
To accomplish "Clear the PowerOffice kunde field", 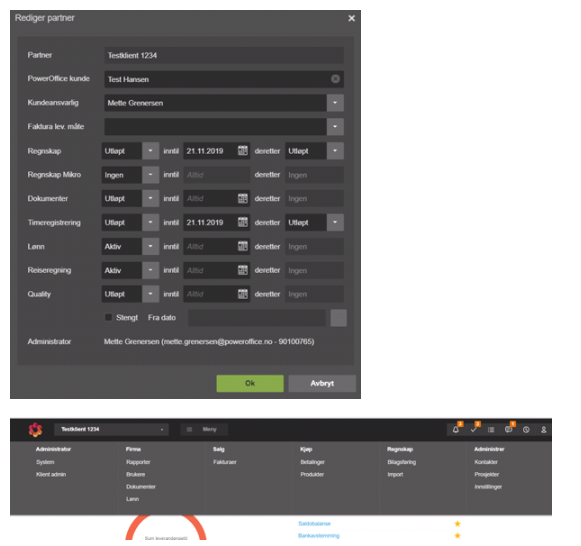I will [x=335, y=79].
